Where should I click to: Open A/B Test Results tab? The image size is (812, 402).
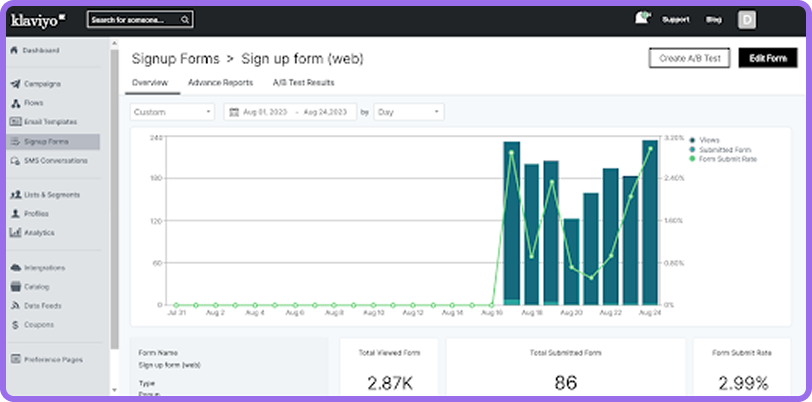[303, 82]
